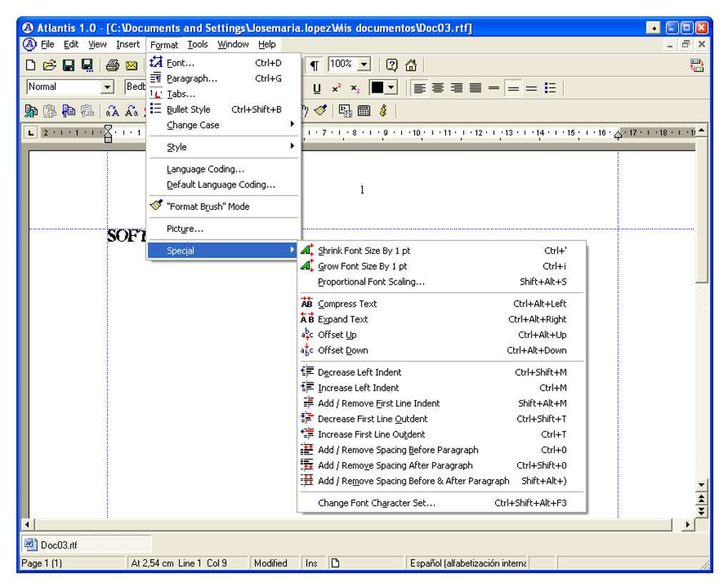Open the Tools menu
This screenshot has height=587, width=728.
pyautogui.click(x=198, y=44)
